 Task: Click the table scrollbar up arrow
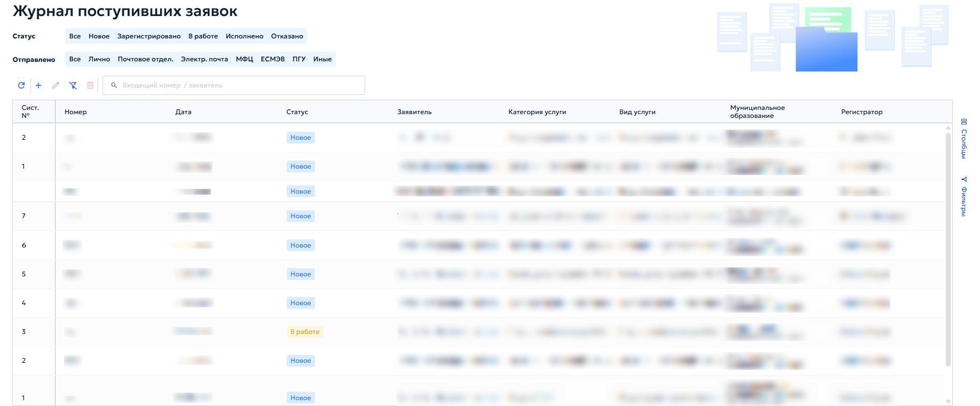click(949, 128)
